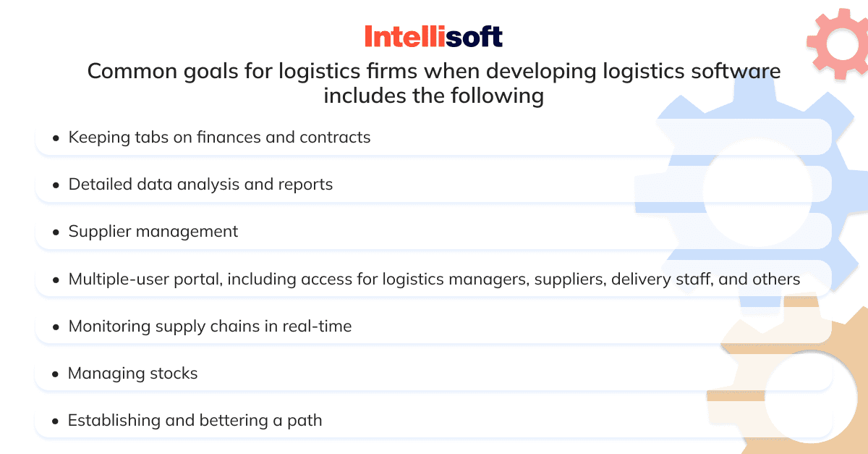The width and height of the screenshot is (868, 454).
Task: Click the Multiple-user portal list item
Action: click(433, 279)
